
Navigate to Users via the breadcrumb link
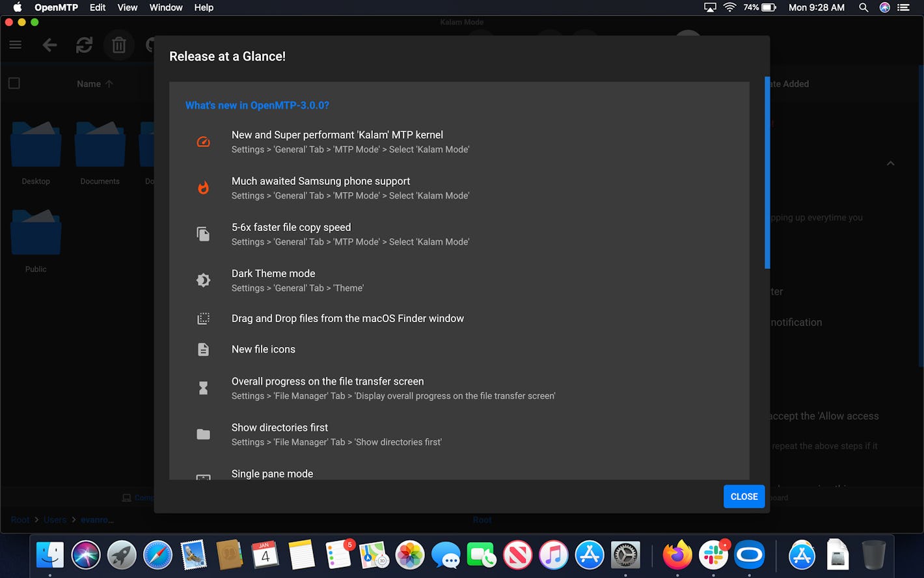55,519
